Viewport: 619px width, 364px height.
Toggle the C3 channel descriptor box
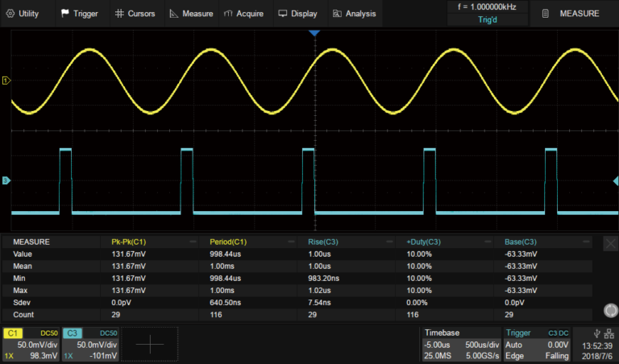click(x=90, y=344)
